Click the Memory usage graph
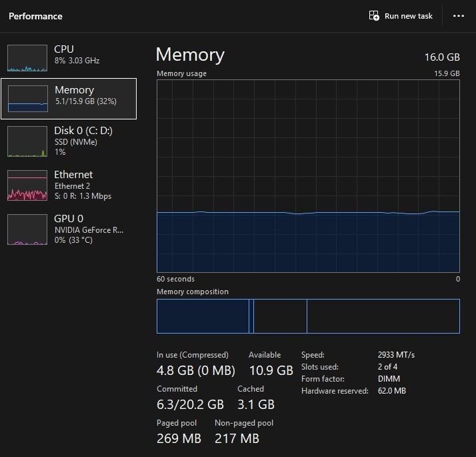 click(308, 177)
